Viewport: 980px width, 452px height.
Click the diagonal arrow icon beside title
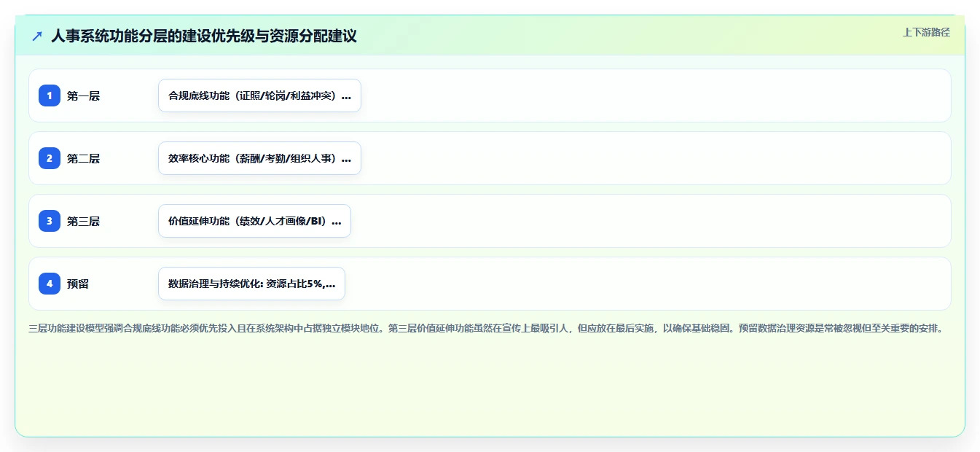(37, 36)
